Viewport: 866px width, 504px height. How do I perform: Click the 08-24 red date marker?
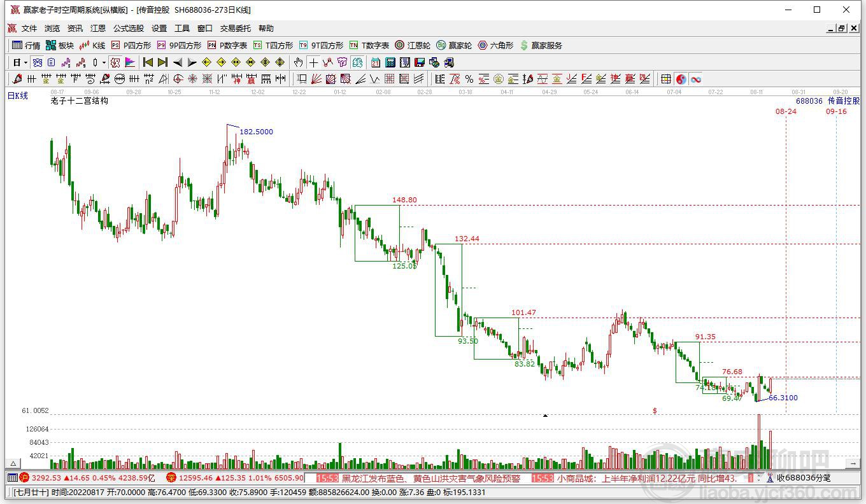786,111
